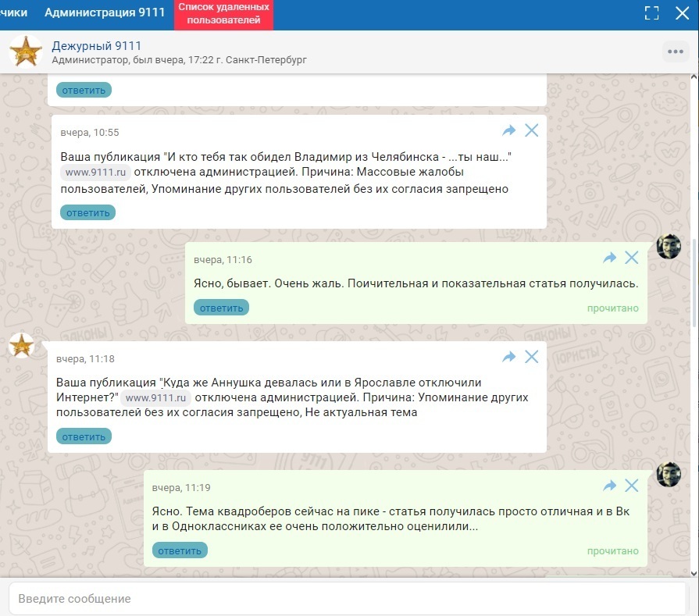Forward the 10:55 administration message

[x=509, y=130]
